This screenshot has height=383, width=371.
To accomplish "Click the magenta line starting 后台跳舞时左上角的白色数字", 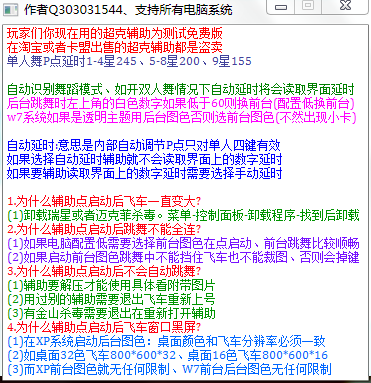I will (x=180, y=104).
